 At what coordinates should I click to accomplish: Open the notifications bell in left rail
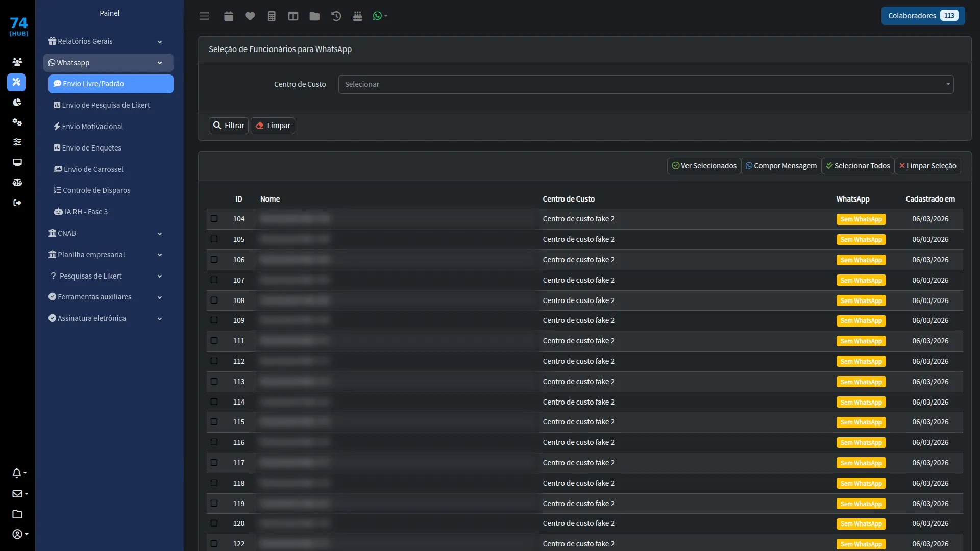point(19,473)
